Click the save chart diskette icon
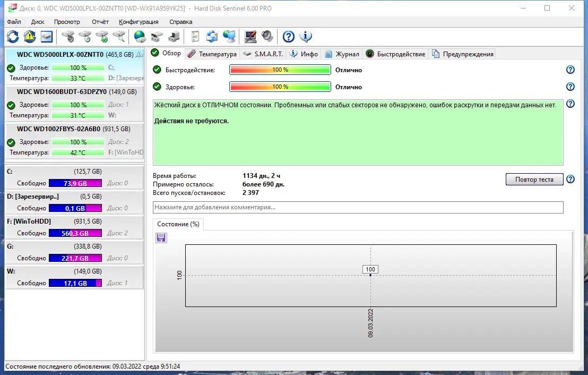This screenshot has height=375, width=588. pyautogui.click(x=161, y=237)
